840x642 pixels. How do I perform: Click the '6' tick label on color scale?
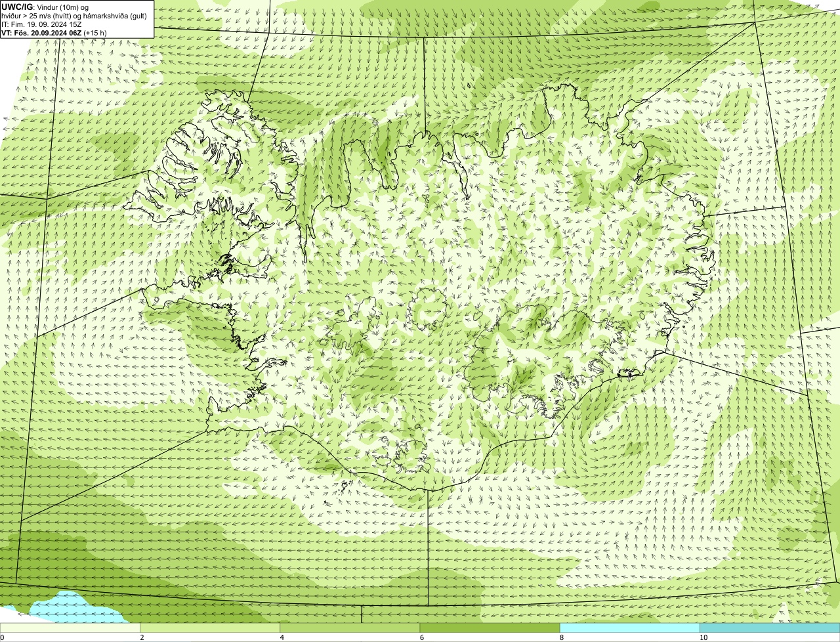[x=422, y=637]
